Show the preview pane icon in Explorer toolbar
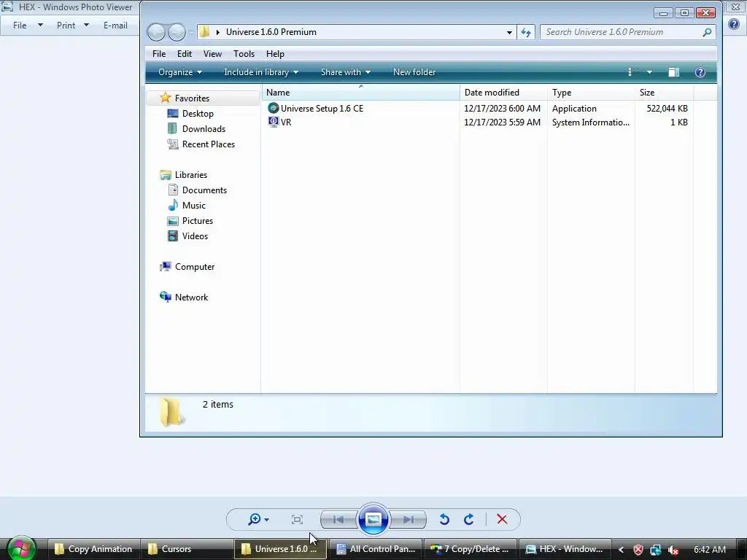 [673, 72]
